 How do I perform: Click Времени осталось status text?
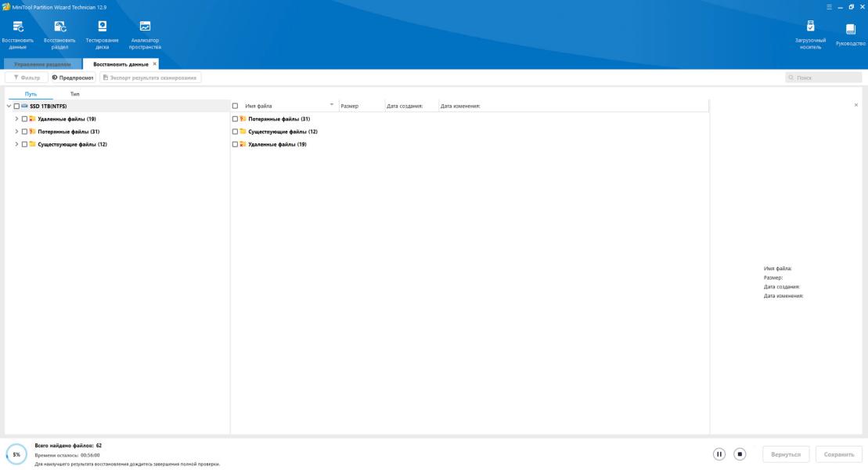point(67,455)
